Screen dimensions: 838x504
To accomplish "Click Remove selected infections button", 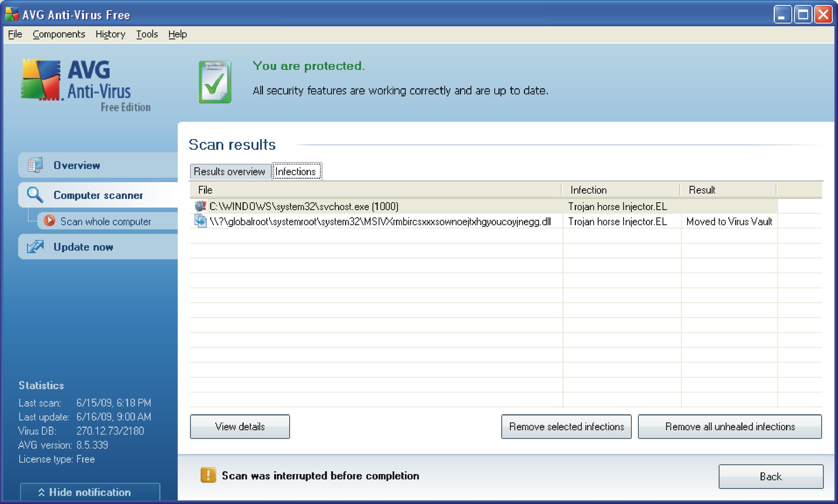I will 566,427.
